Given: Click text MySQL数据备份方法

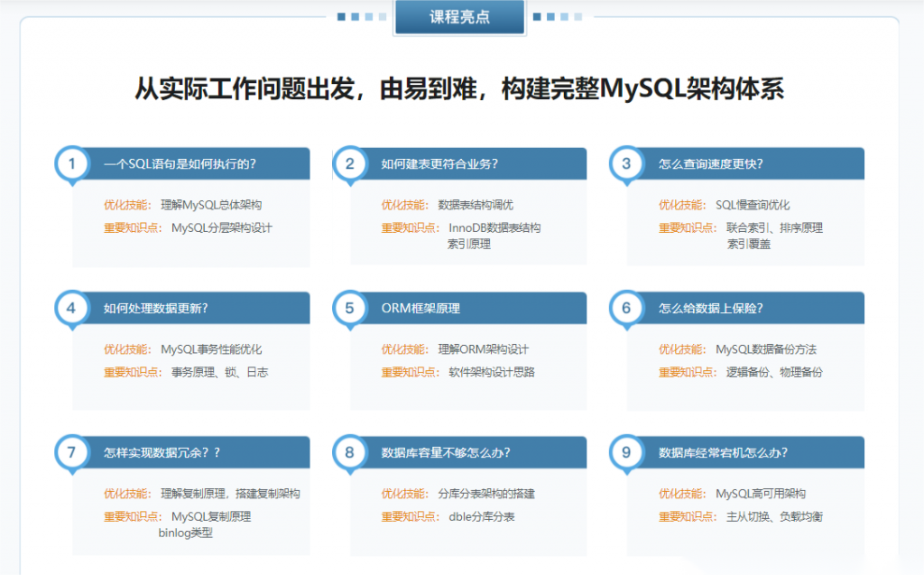Looking at the screenshot, I should click(x=766, y=349).
